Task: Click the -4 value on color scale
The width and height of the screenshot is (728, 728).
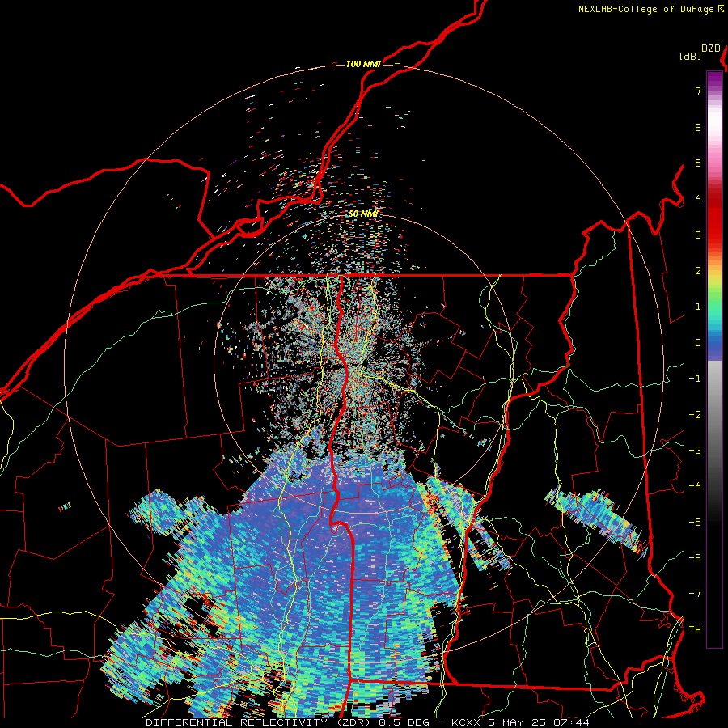Action: coord(695,486)
